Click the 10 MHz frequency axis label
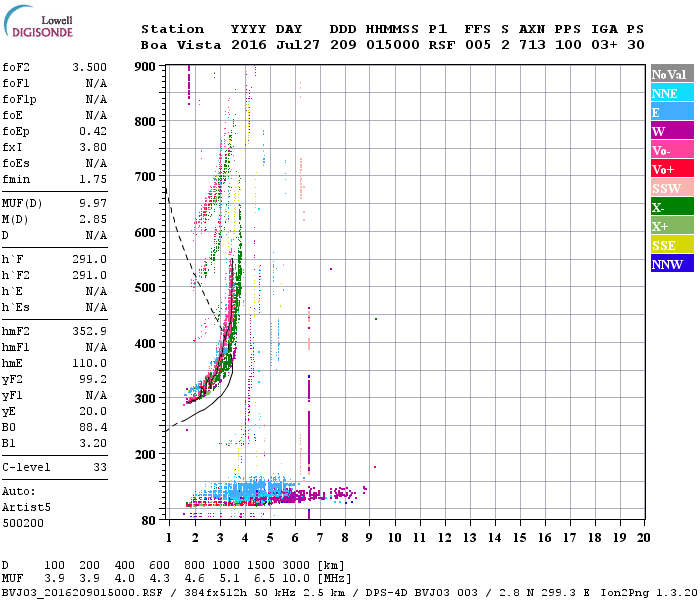The image size is (700, 600). coord(394,538)
